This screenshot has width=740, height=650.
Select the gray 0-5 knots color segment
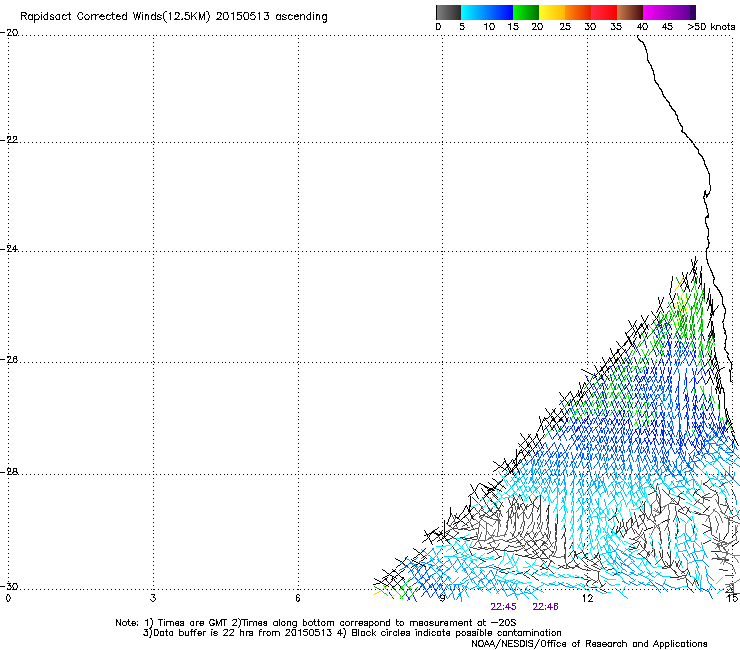coord(448,12)
